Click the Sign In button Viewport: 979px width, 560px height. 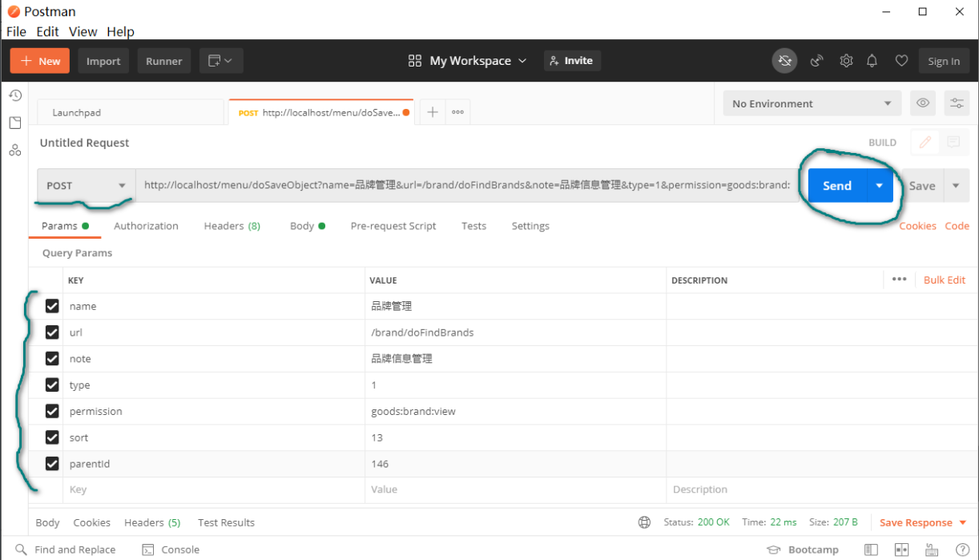[944, 61]
